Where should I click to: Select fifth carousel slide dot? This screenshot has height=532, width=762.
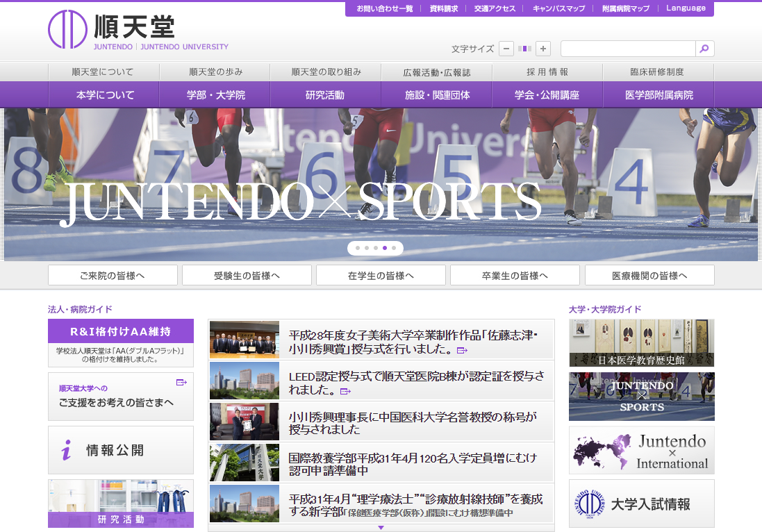point(394,248)
